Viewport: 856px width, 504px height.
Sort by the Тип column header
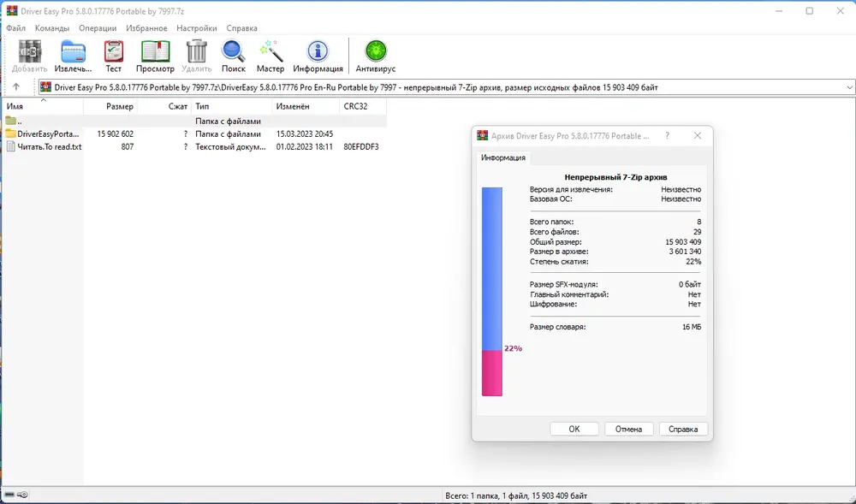(x=232, y=106)
